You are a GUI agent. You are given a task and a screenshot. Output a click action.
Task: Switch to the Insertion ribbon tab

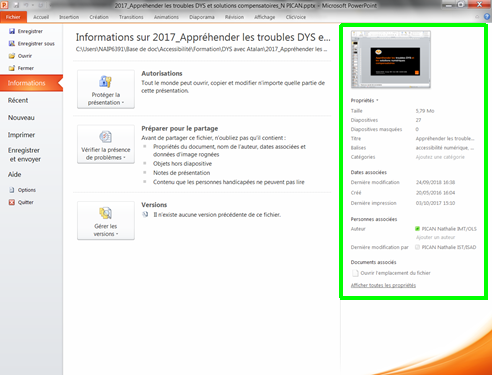[69, 17]
